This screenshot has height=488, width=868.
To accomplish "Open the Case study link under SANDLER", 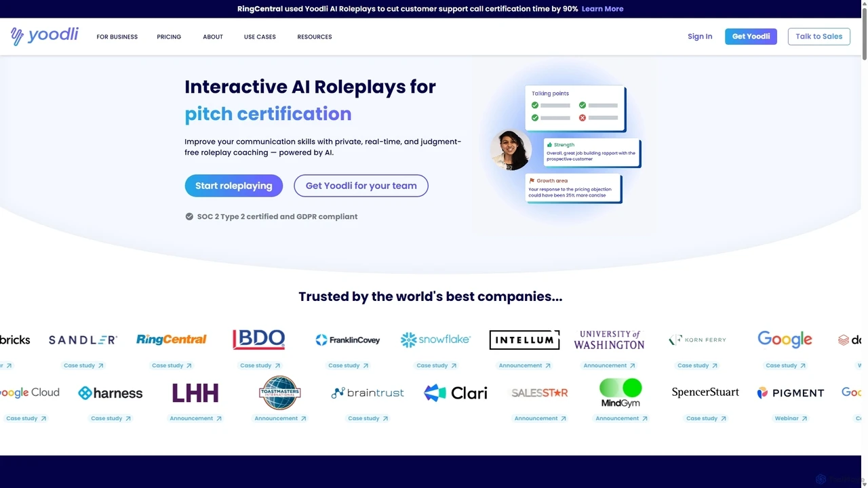I will pos(83,365).
